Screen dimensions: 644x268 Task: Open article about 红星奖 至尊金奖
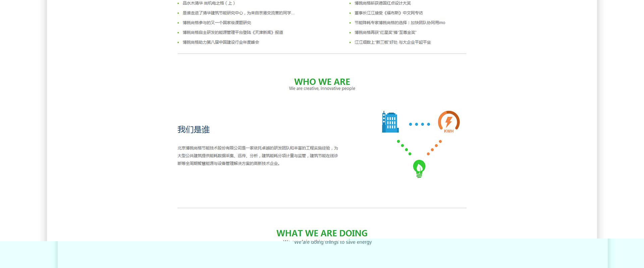click(x=385, y=32)
